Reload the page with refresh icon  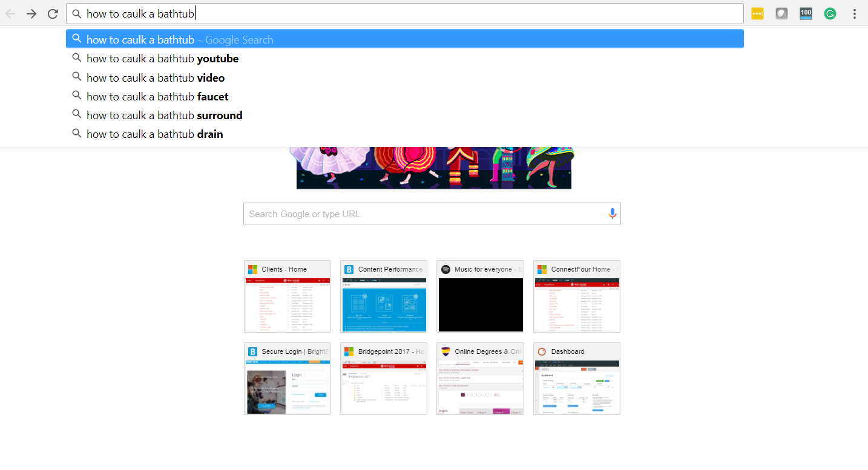point(53,13)
